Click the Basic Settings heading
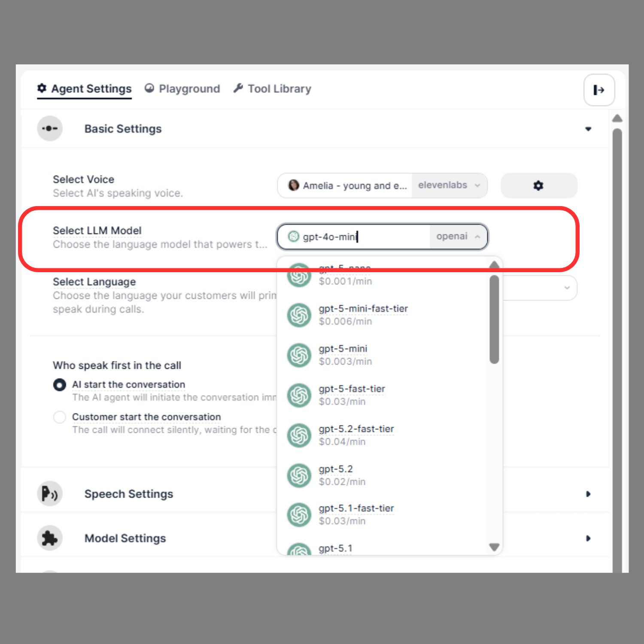 [123, 129]
